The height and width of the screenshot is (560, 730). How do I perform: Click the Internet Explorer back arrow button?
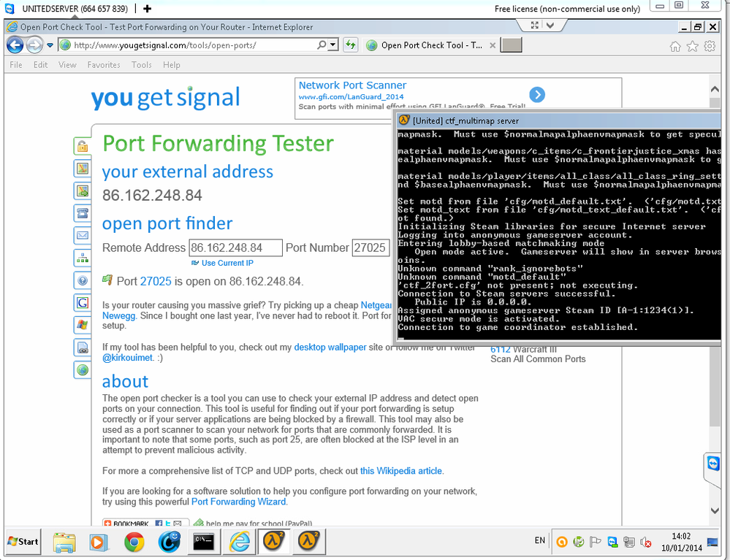[x=15, y=45]
